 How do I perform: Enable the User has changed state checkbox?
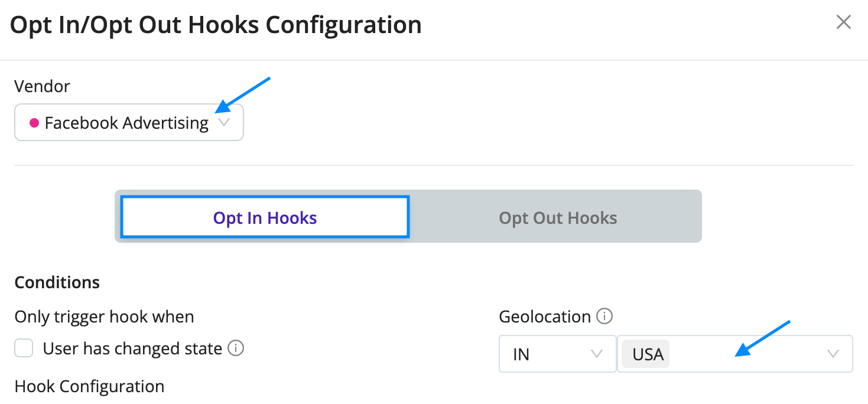click(24, 348)
